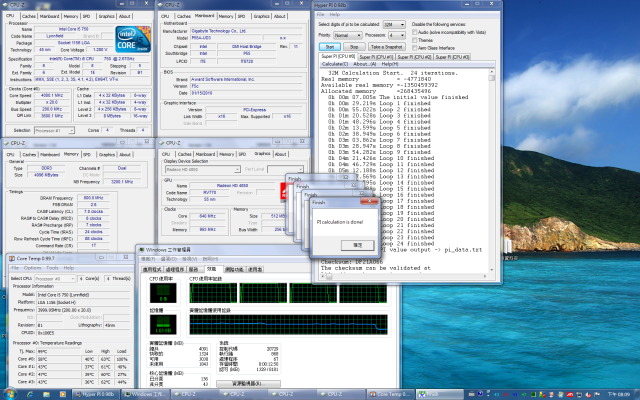Click the memory usage gauge in Task Manager
640x400 pixels.
pos(163,324)
